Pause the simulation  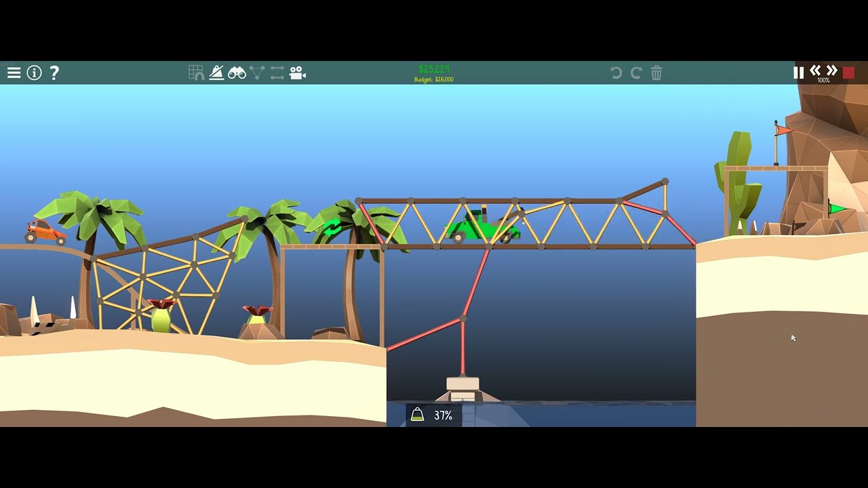click(798, 73)
